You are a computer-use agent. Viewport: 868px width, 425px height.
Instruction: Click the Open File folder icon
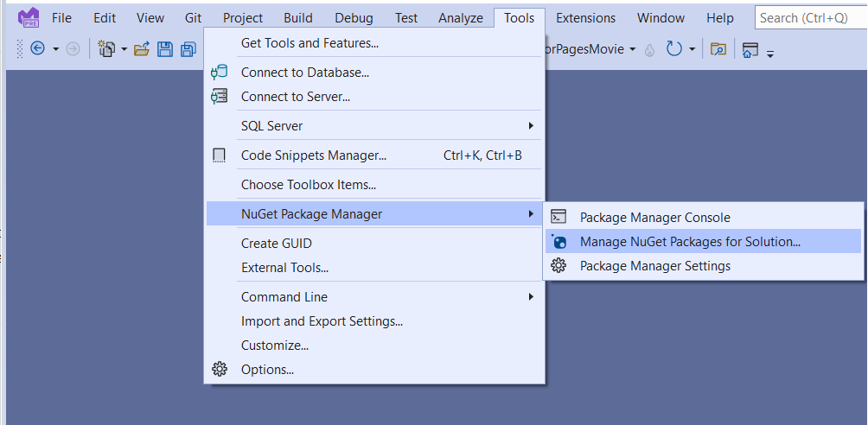pos(142,49)
